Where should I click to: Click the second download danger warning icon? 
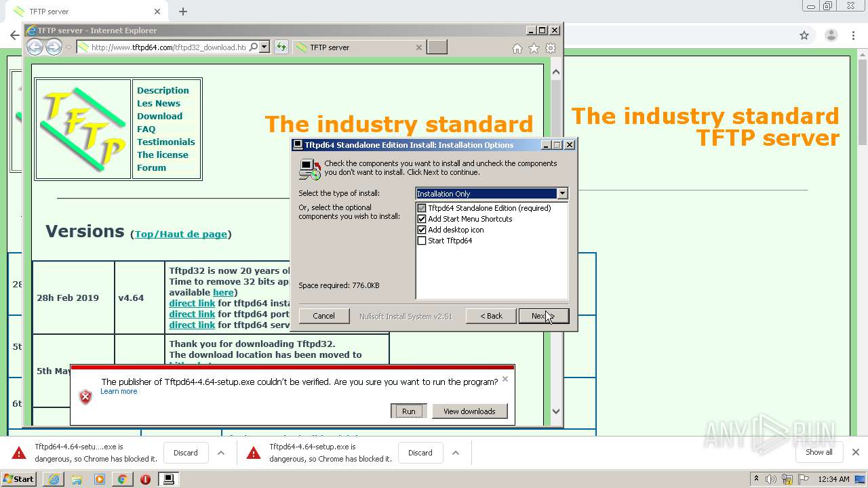tap(254, 453)
